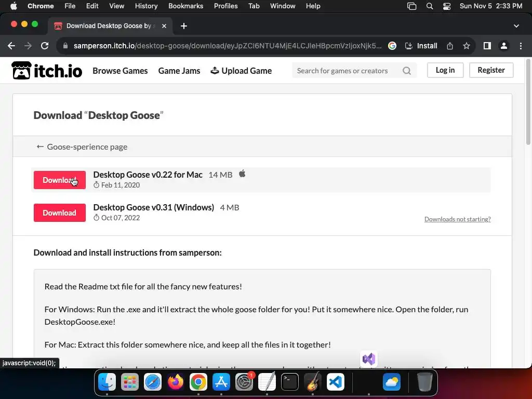Open Firefox from the Dock
The height and width of the screenshot is (399, 532).
click(176, 382)
